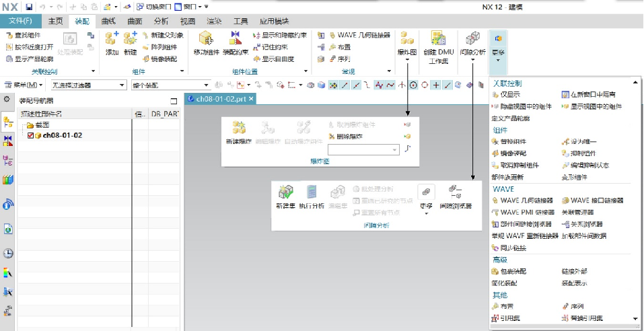Open the reuse library books sidebar icon

(8, 180)
